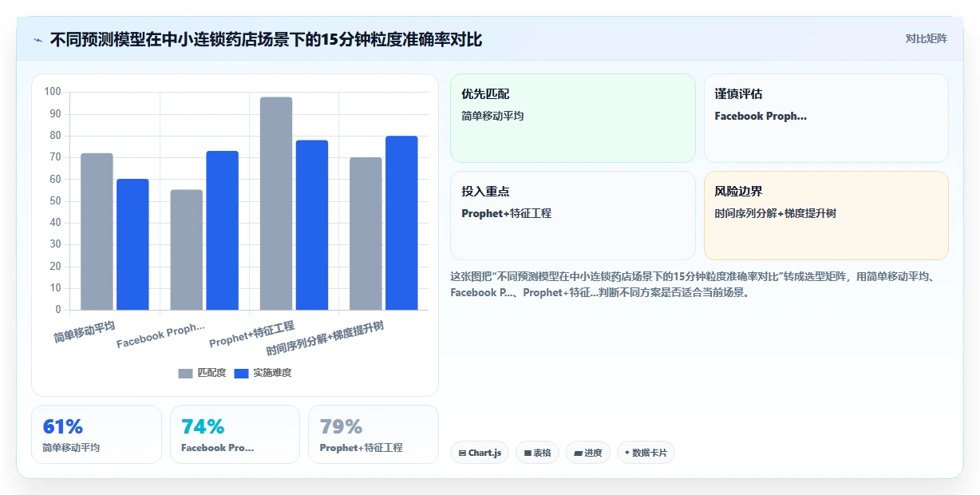Click the 进度 tag
This screenshot has width=980, height=495.
588,453
